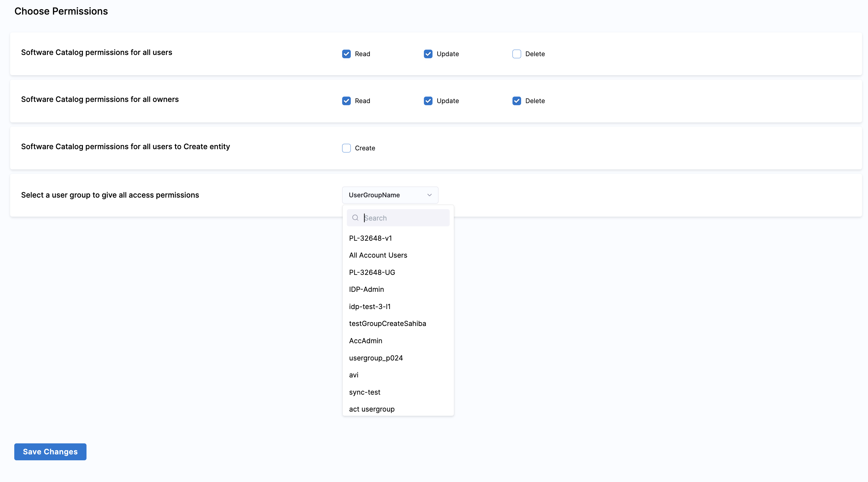Select the IDP-Admin user group
Image resolution: width=868 pixels, height=482 pixels.
click(366, 289)
